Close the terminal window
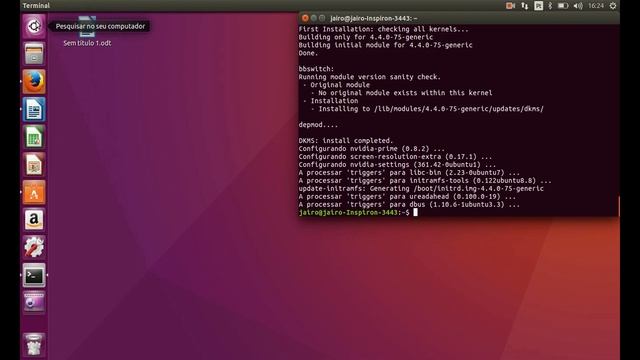The height and width of the screenshot is (360, 640). tap(305, 18)
